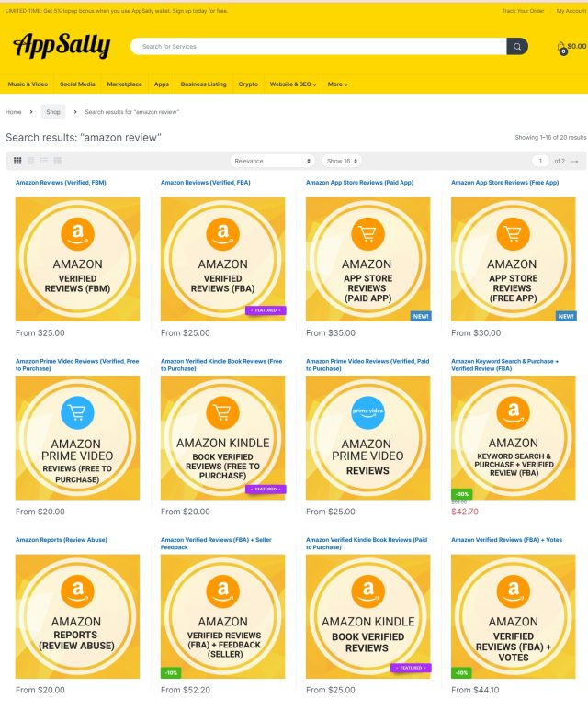Open Amazon Prime Video Reviews (Verified, Free) title
The height and width of the screenshot is (709, 588).
tap(77, 365)
